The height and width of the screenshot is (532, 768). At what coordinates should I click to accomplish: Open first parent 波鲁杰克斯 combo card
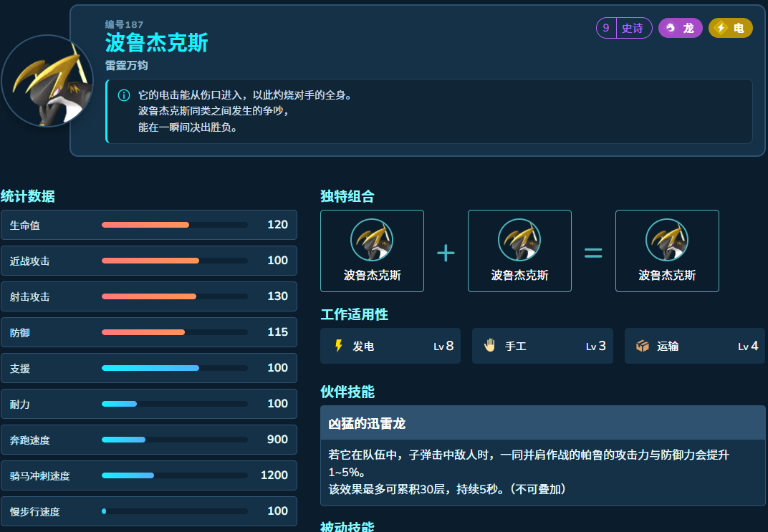[373, 251]
